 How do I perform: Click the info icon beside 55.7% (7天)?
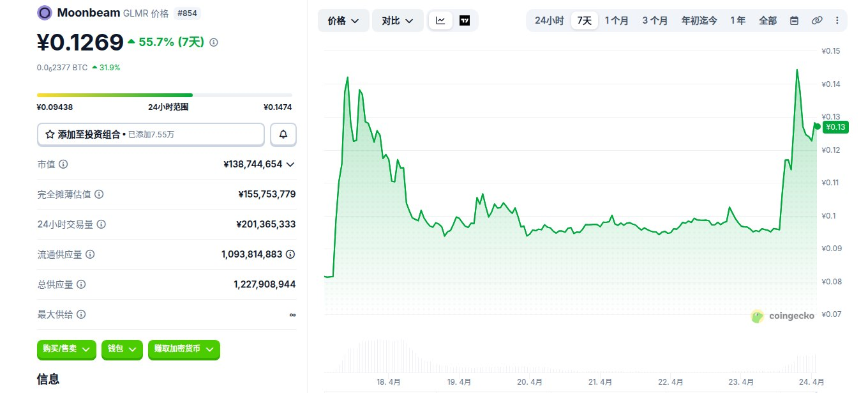(214, 42)
